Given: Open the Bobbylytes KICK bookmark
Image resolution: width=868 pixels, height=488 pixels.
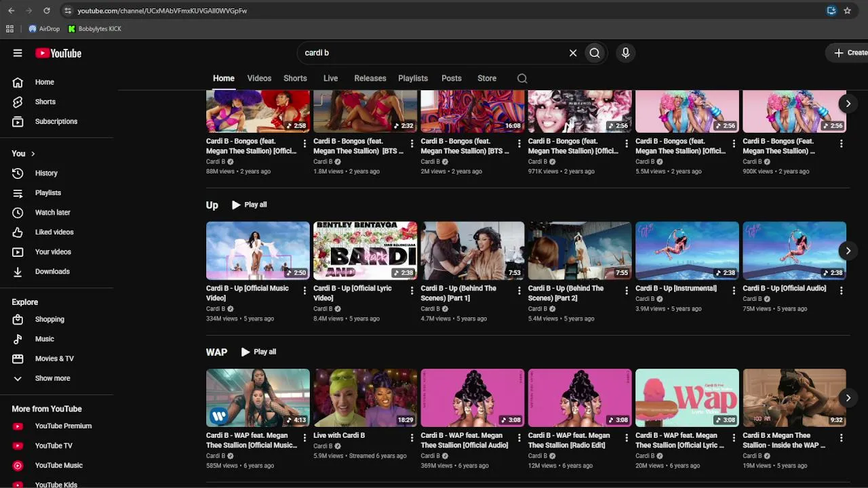Looking at the screenshot, I should click(x=95, y=29).
